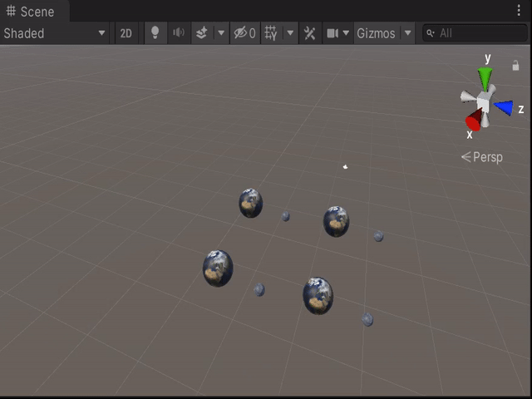Expand the grid settings dropdown arrow
The width and height of the screenshot is (532, 399).
coord(290,33)
